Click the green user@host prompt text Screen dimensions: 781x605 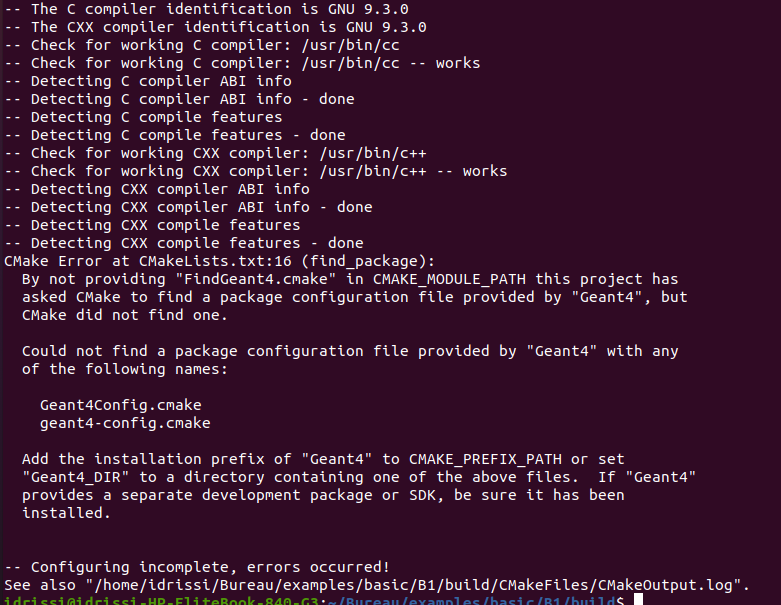(162, 601)
